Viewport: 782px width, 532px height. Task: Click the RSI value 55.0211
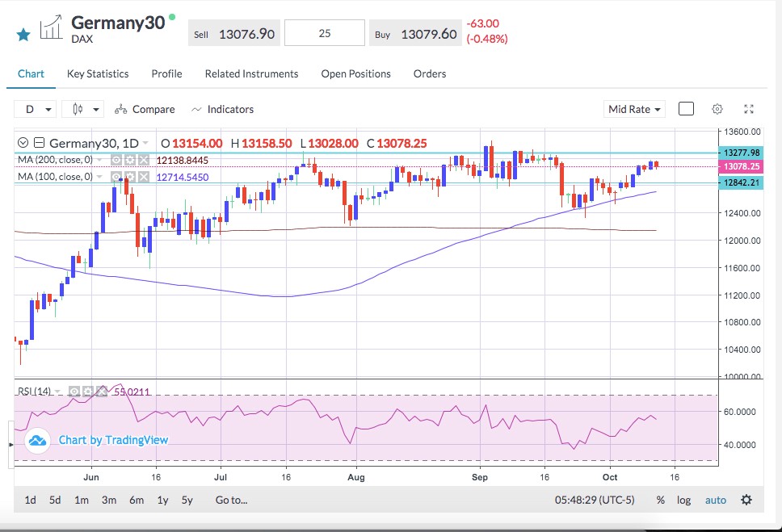[132, 392]
